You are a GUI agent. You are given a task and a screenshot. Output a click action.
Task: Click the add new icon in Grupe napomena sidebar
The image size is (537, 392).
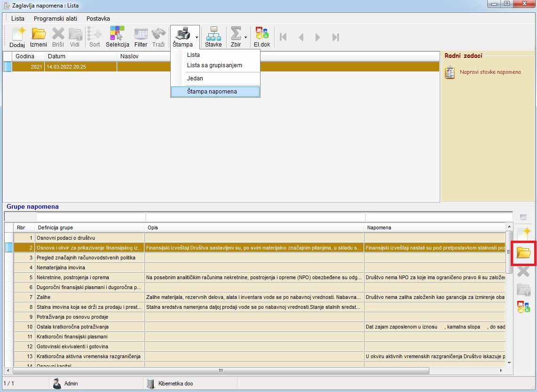[523, 233]
